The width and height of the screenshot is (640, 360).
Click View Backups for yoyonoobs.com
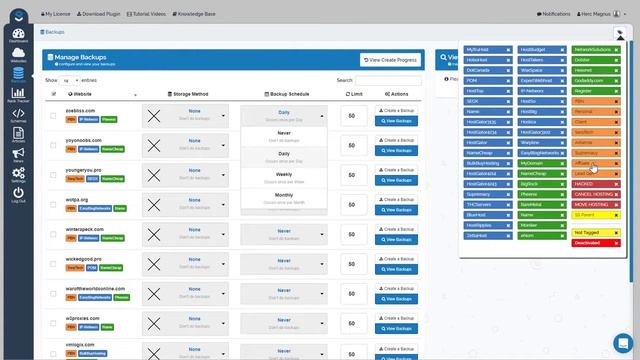pos(396,151)
